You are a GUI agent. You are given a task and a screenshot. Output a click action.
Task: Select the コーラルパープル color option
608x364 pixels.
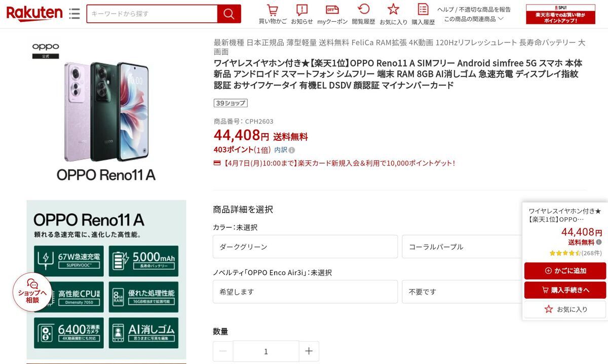(461, 247)
